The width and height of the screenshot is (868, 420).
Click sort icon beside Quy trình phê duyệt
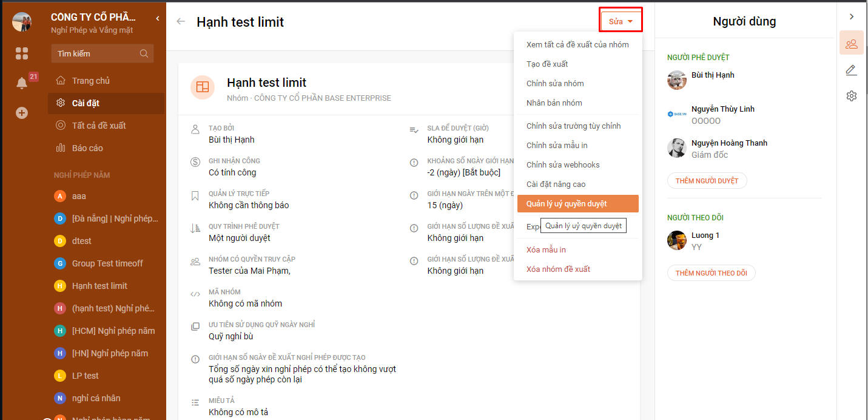tap(195, 228)
